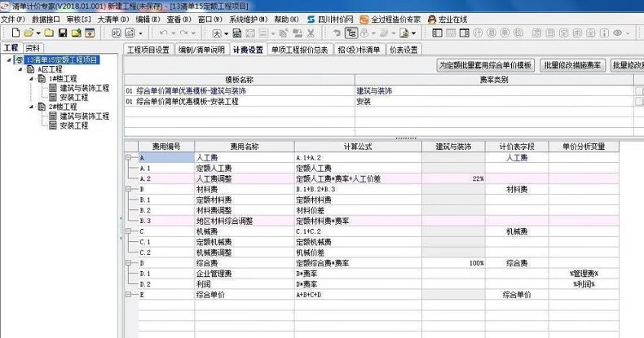Image resolution: width=644 pixels, height=338 pixels.
Task: Open dropdown arrow beside Open folder icon
Action: click(x=38, y=33)
